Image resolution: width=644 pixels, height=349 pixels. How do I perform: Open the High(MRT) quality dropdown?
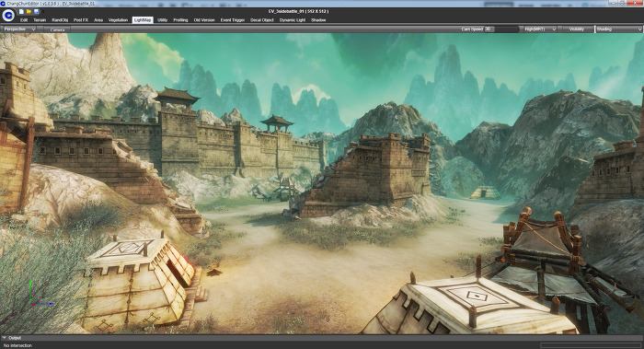[x=539, y=29]
